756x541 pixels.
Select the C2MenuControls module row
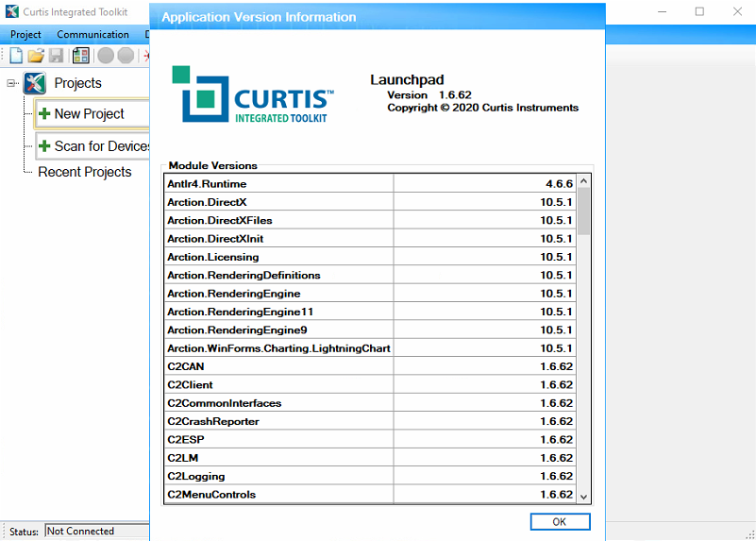point(370,495)
